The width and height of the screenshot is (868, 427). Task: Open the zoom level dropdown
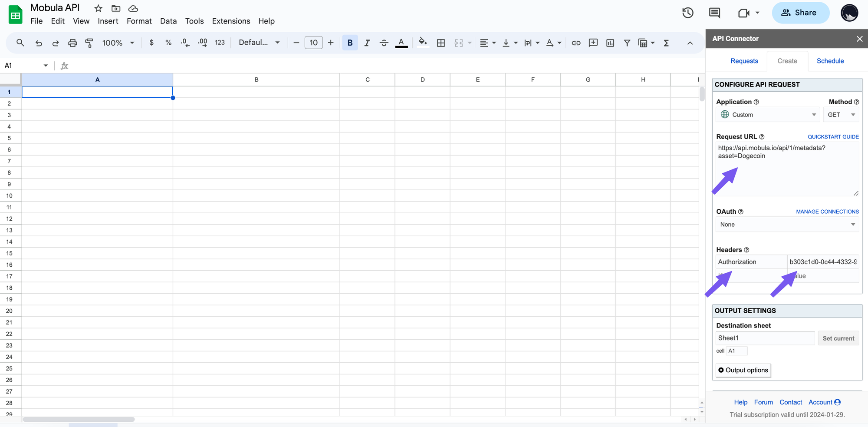[x=118, y=43]
